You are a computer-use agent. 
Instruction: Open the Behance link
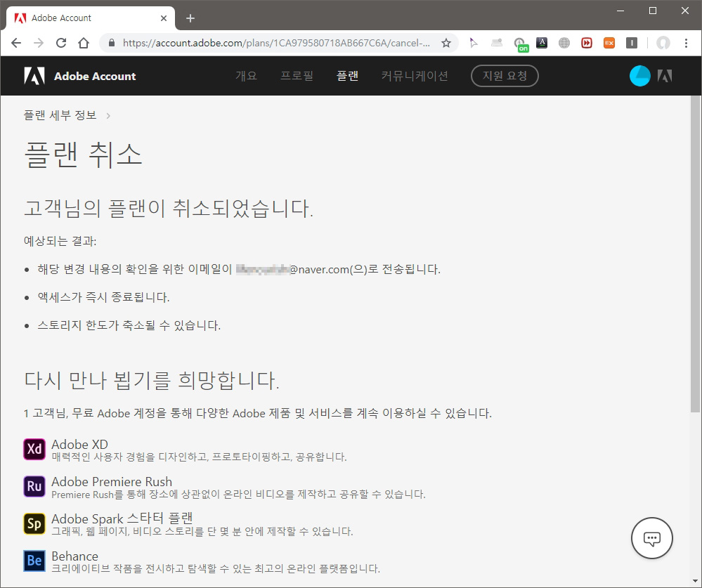[74, 556]
